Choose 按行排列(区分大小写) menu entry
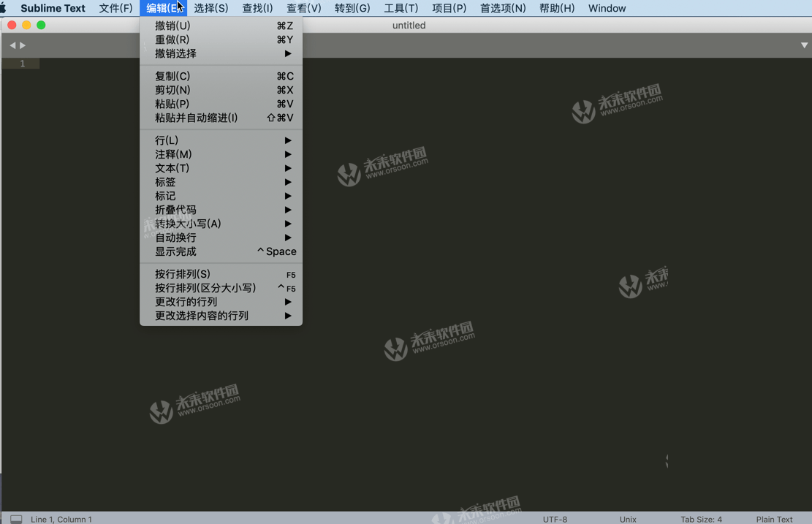 tap(221, 288)
